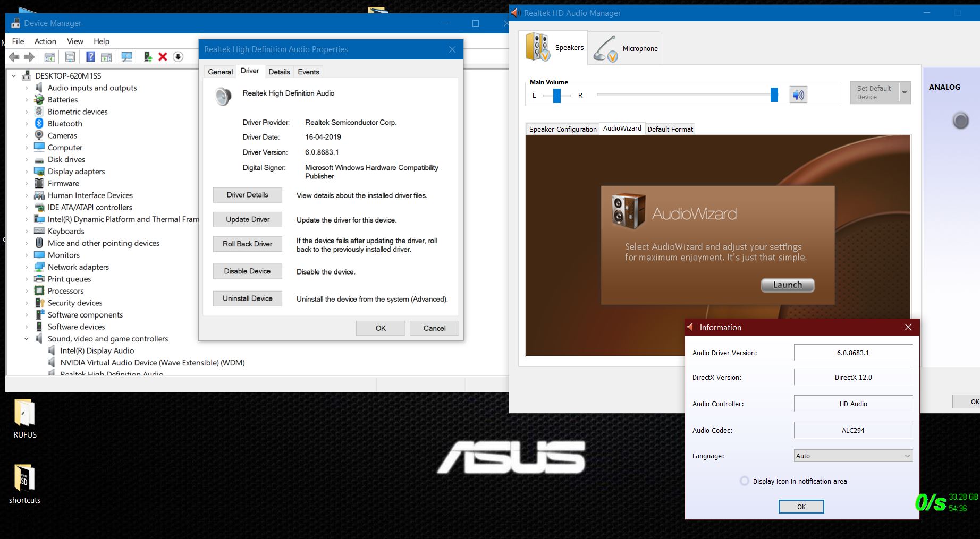Open the Set Default Device dropdown arrow
This screenshot has height=539, width=980.
pyautogui.click(x=905, y=92)
